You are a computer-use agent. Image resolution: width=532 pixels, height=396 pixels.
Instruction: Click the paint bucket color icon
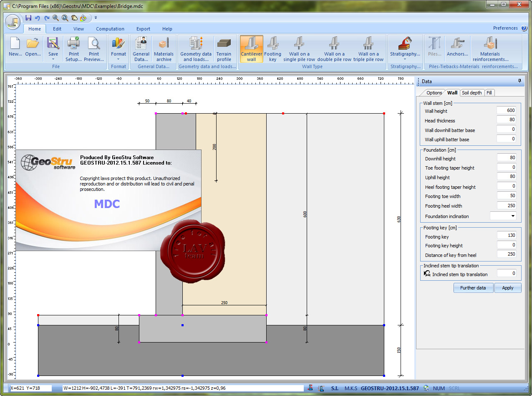tap(83, 18)
